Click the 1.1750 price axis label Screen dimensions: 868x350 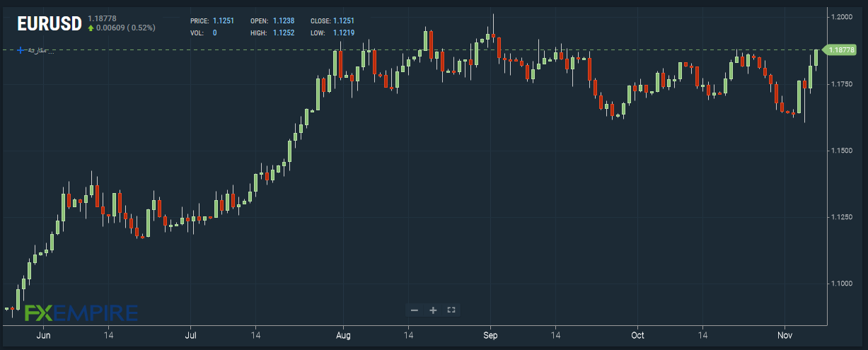tap(841, 84)
